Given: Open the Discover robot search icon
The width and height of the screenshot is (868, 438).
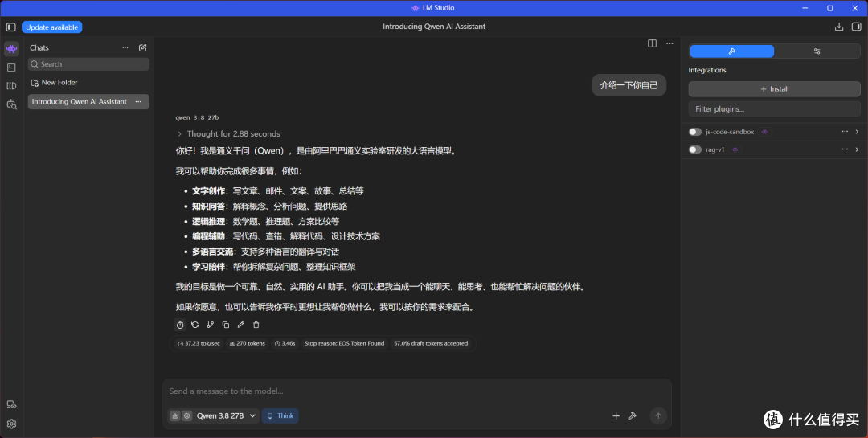Looking at the screenshot, I should 11,104.
